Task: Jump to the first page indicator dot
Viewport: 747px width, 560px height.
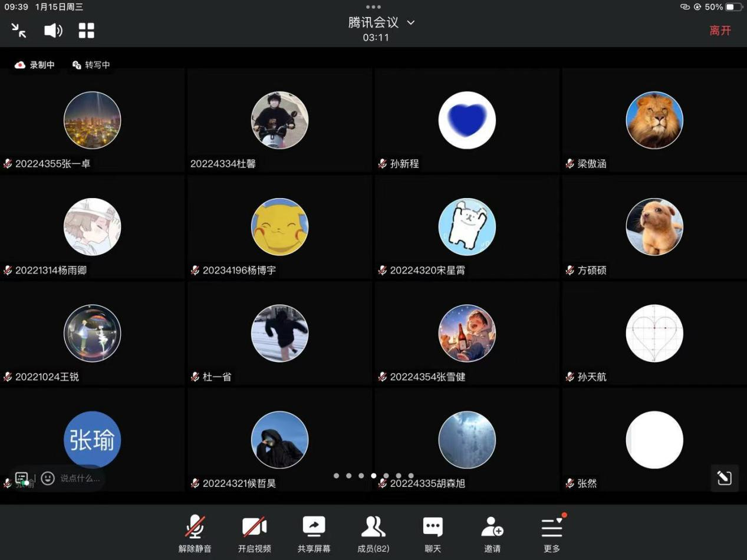Action: point(336,476)
